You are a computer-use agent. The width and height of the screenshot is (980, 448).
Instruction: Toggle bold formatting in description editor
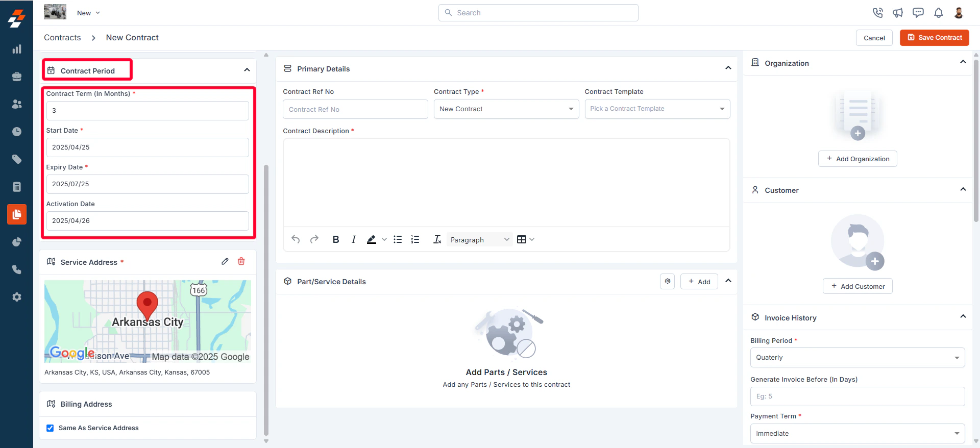tap(336, 239)
